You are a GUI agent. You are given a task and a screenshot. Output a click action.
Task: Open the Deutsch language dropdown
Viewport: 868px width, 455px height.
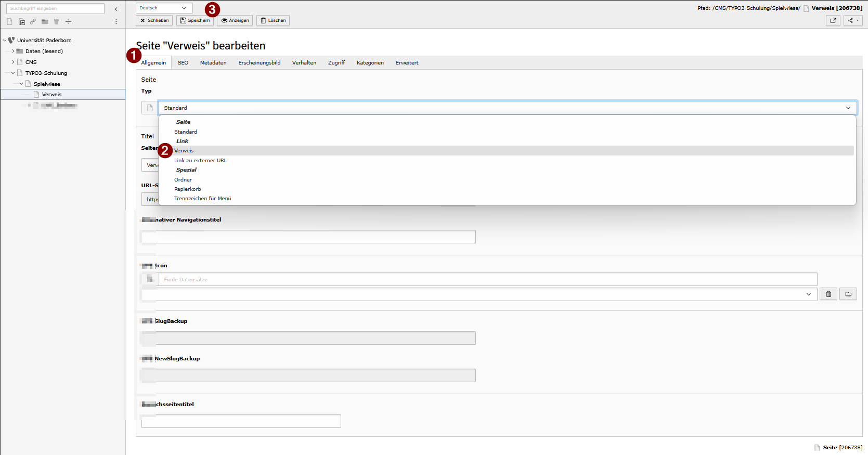point(164,8)
